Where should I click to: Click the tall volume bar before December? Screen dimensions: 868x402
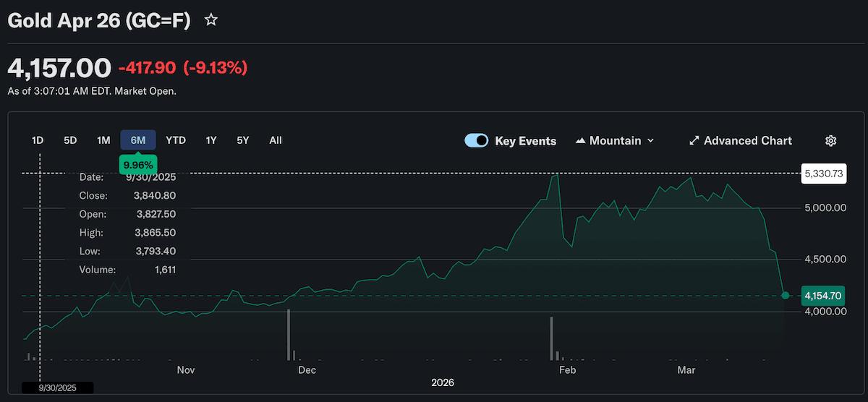click(x=289, y=335)
